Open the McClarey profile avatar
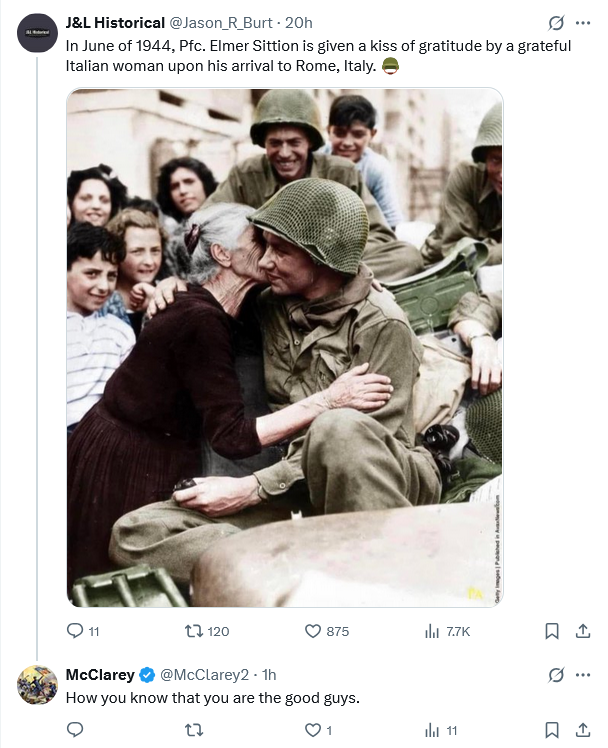The height and width of the screenshot is (748, 608). coord(37,684)
